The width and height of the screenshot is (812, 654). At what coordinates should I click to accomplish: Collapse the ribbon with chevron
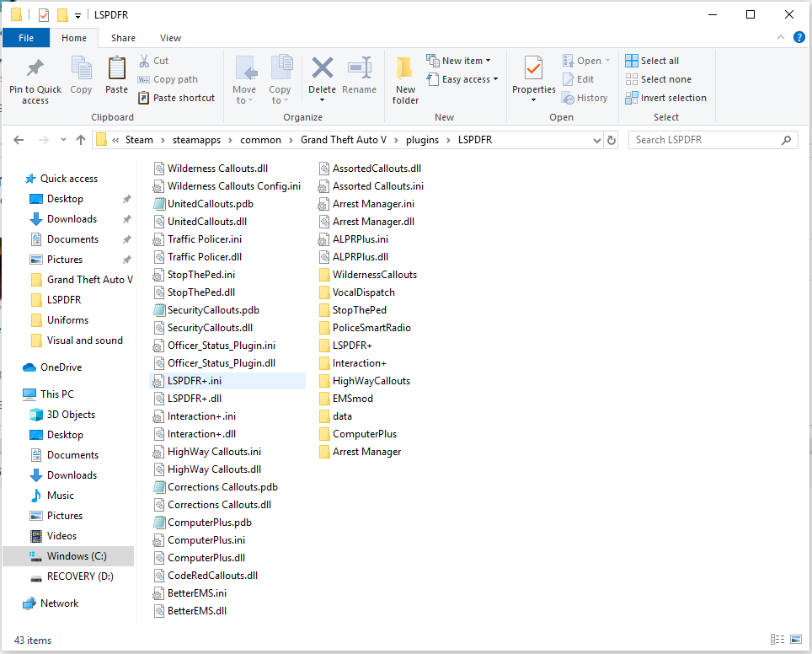[x=781, y=37]
